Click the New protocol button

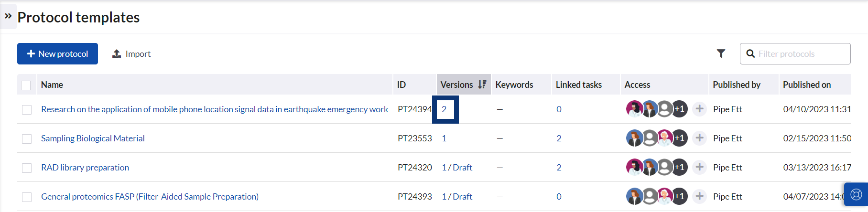tap(57, 54)
